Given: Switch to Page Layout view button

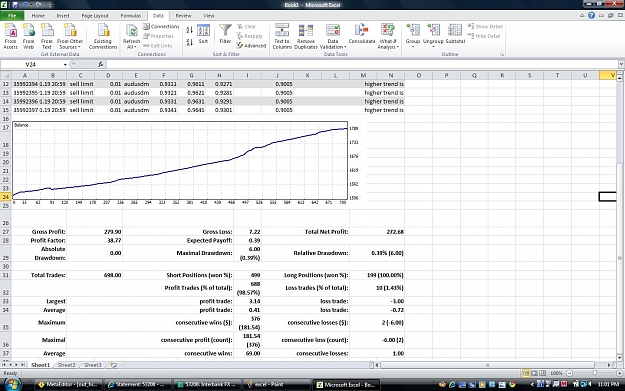Looking at the screenshot, I should click(x=534, y=373).
